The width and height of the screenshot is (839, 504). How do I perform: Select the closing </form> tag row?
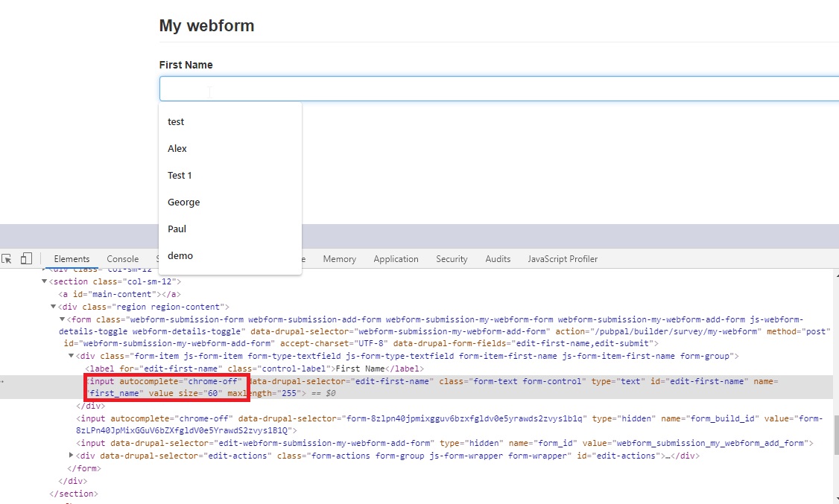coord(84,468)
